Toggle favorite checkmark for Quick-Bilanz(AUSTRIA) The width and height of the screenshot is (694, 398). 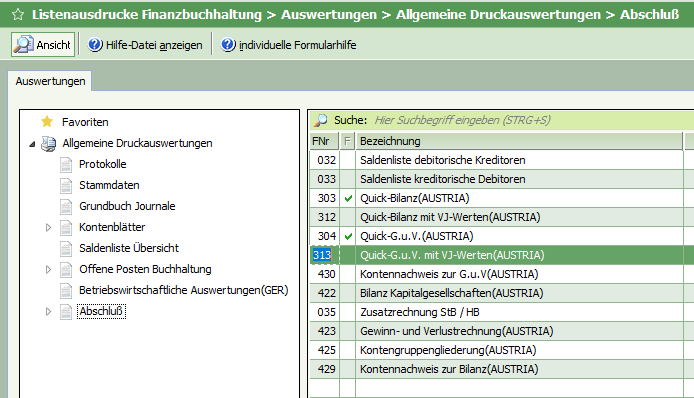348,198
